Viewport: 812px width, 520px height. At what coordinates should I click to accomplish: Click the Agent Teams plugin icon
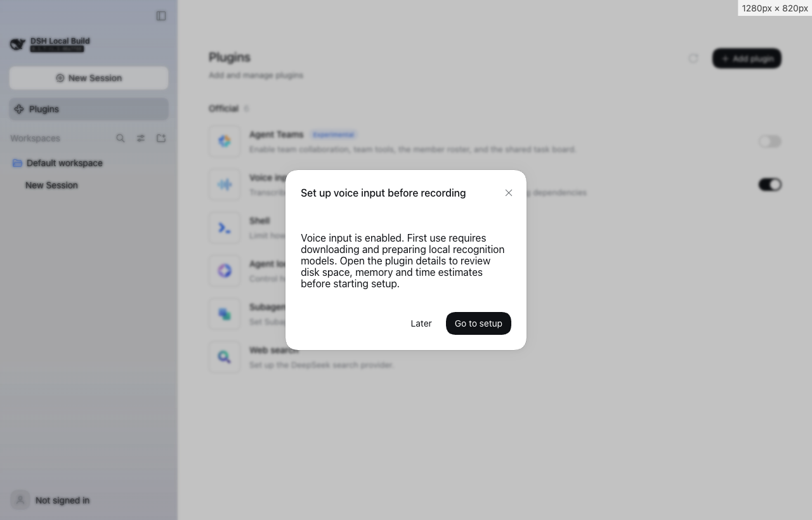coord(225,141)
